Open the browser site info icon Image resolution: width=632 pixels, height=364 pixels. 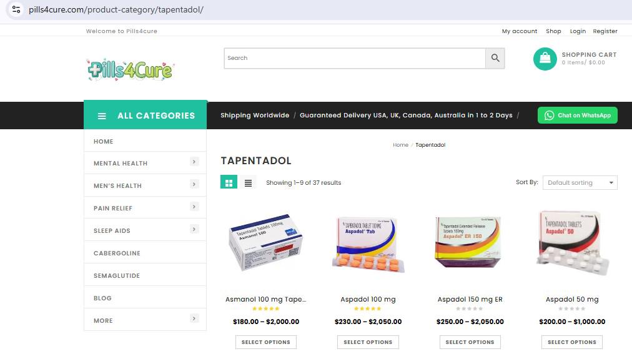tap(16, 9)
